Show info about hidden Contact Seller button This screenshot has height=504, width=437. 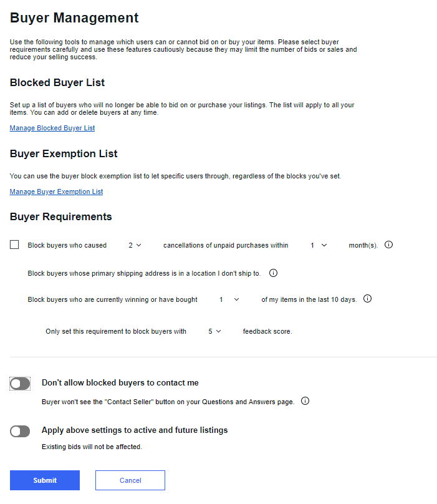click(305, 401)
